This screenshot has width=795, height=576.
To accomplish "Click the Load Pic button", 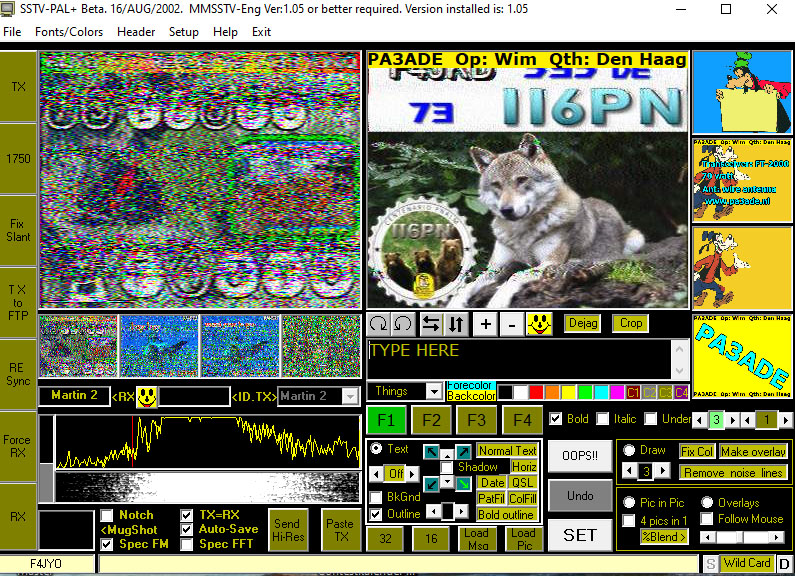I will 523,539.
